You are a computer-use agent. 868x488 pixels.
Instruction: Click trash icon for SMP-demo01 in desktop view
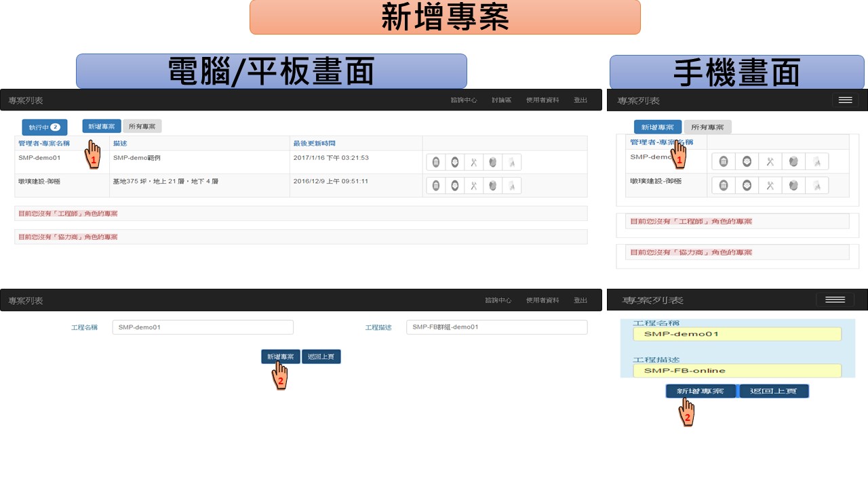pos(436,163)
